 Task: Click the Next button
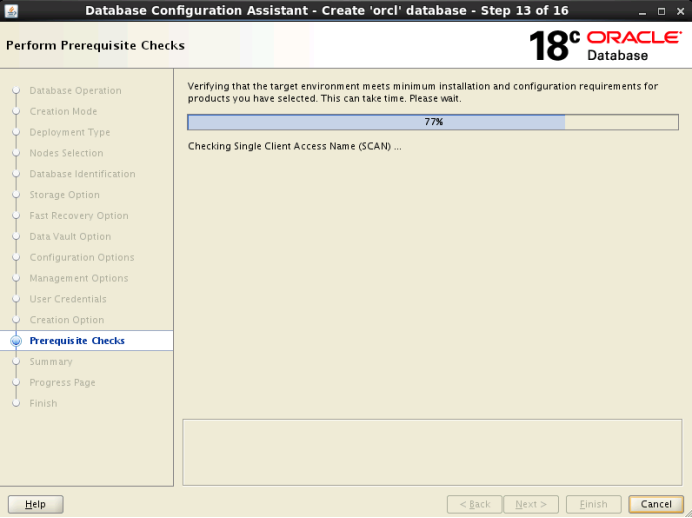pos(531,504)
